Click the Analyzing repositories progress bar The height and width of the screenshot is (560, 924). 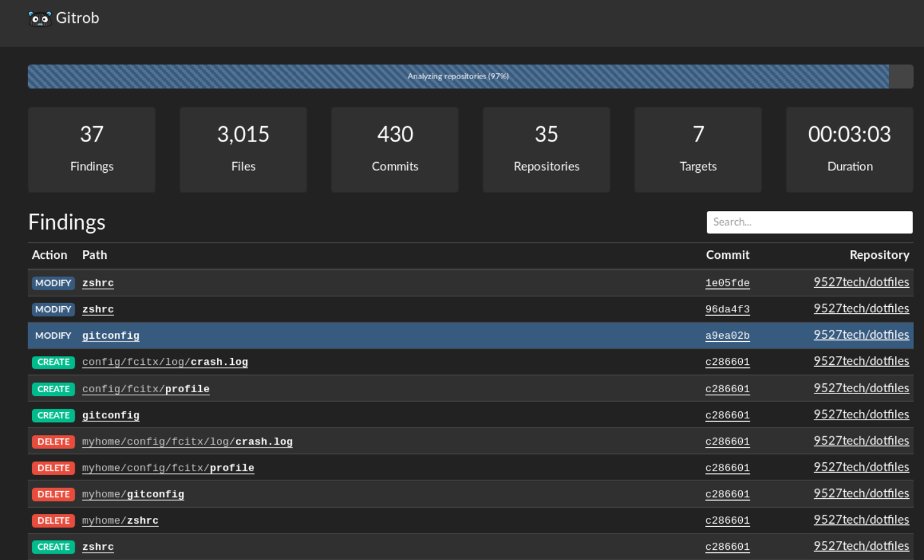[x=458, y=77]
